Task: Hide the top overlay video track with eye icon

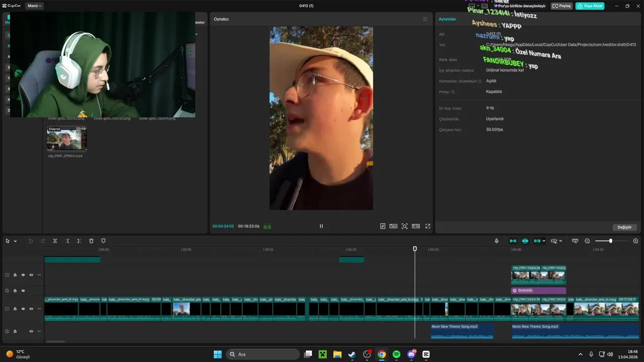Action: pyautogui.click(x=23, y=275)
